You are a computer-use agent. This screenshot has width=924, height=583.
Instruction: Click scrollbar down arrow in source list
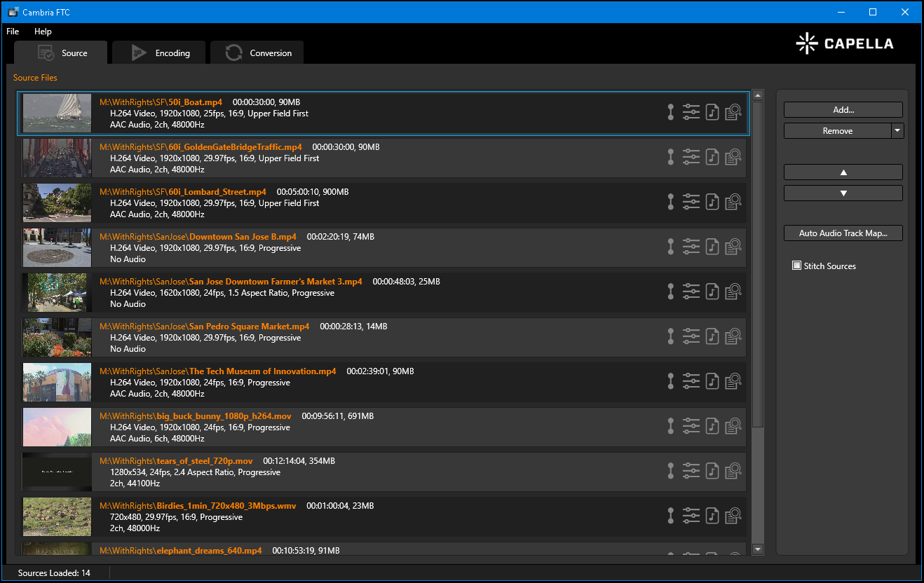tap(758, 549)
